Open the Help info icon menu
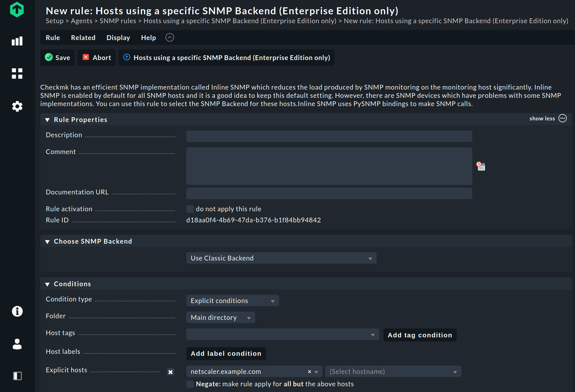 point(17,311)
